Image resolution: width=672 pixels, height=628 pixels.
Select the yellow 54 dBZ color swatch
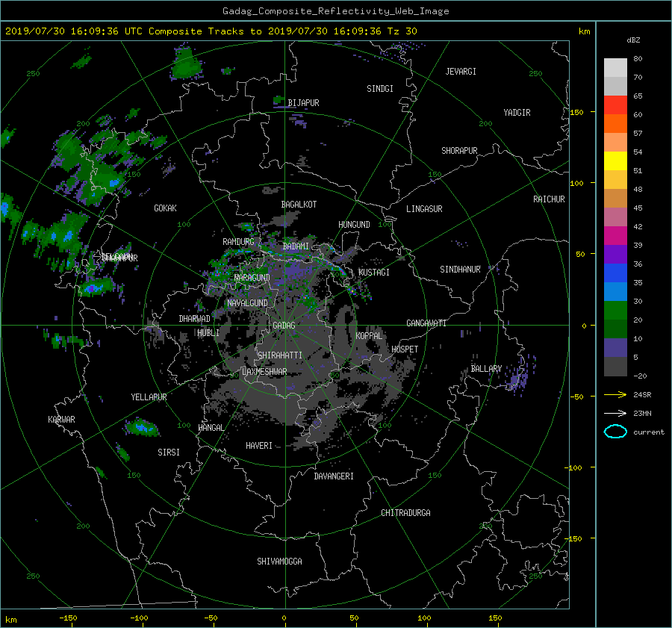point(615,161)
